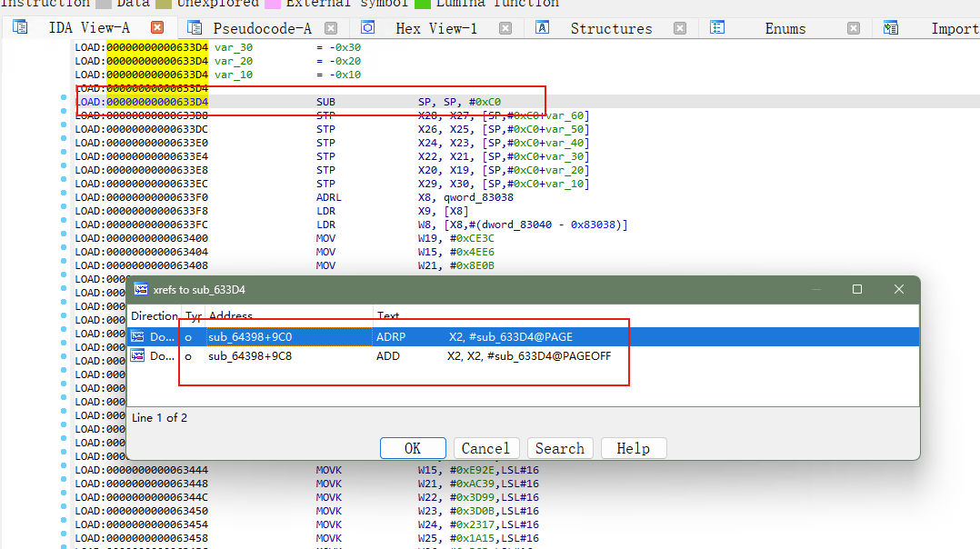Image resolution: width=980 pixels, height=549 pixels.
Task: Sort xrefs by the Address column header
Action: coord(289,315)
